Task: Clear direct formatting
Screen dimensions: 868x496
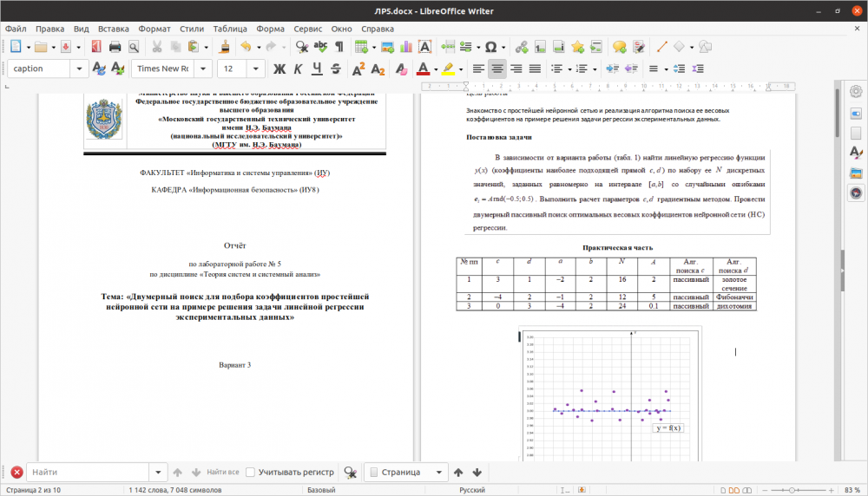Action: click(x=401, y=69)
